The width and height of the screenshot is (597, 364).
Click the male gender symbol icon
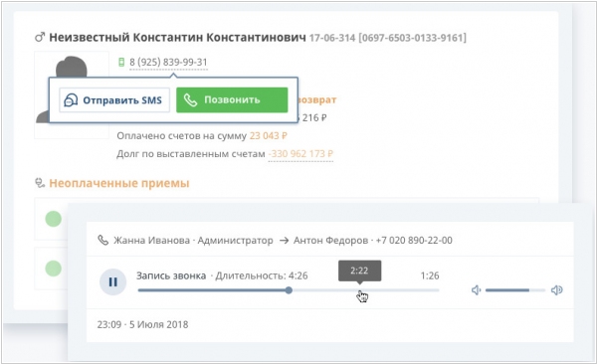coord(40,38)
